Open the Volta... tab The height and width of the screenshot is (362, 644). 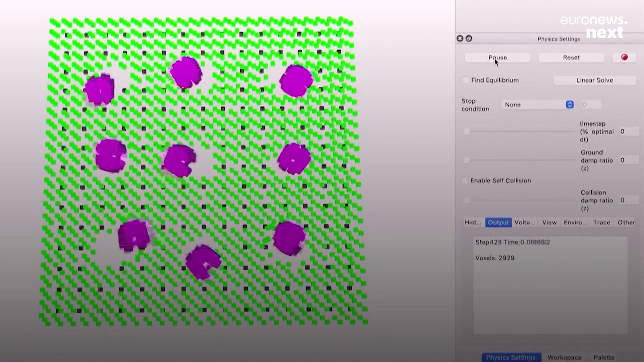tap(525, 223)
